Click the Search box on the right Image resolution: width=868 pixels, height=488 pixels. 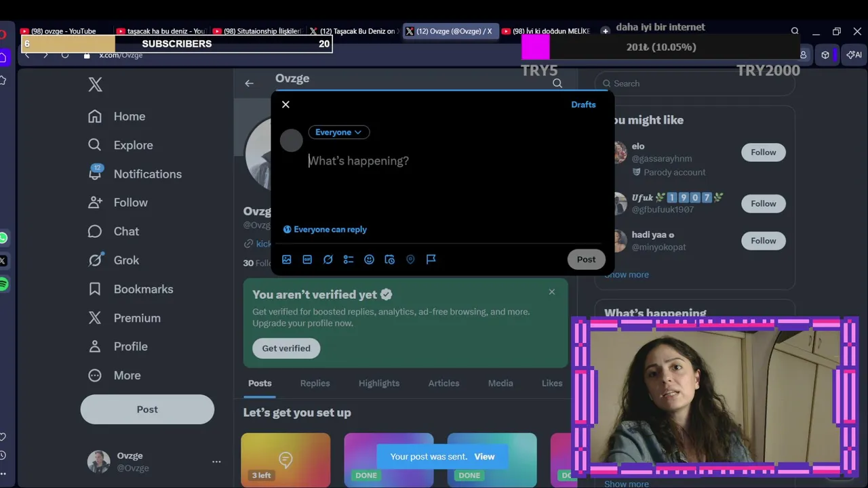pyautogui.click(x=695, y=83)
